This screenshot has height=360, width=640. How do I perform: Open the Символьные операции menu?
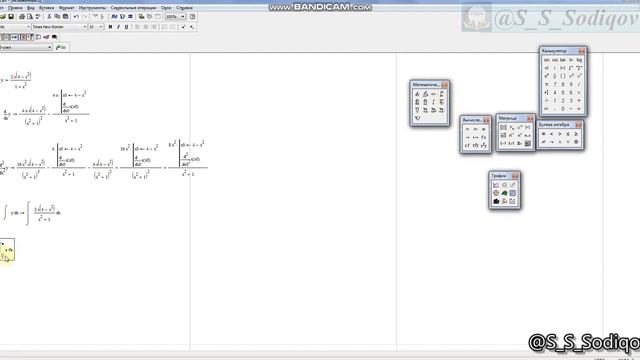click(x=133, y=8)
